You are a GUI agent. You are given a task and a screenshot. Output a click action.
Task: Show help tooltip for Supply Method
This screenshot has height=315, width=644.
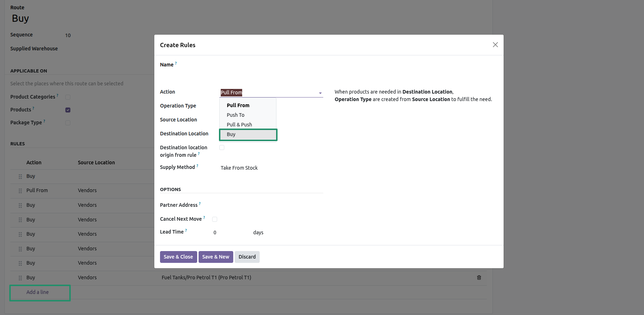pyautogui.click(x=197, y=166)
